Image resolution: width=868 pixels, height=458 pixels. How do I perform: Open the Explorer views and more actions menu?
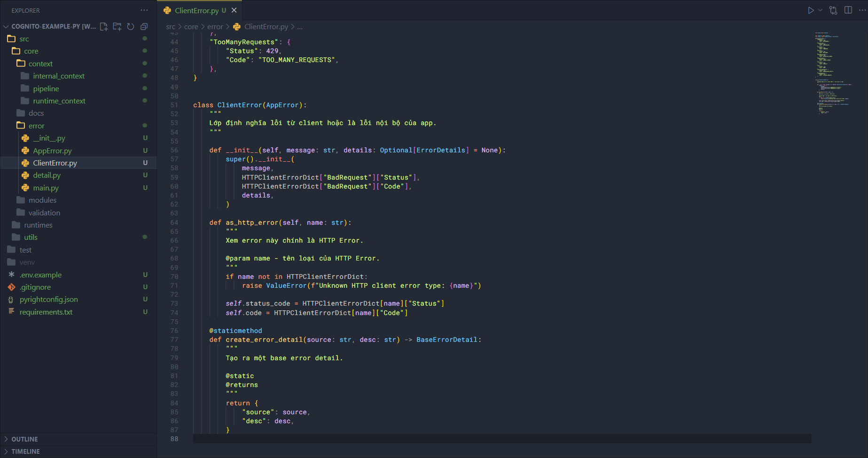pyautogui.click(x=144, y=10)
